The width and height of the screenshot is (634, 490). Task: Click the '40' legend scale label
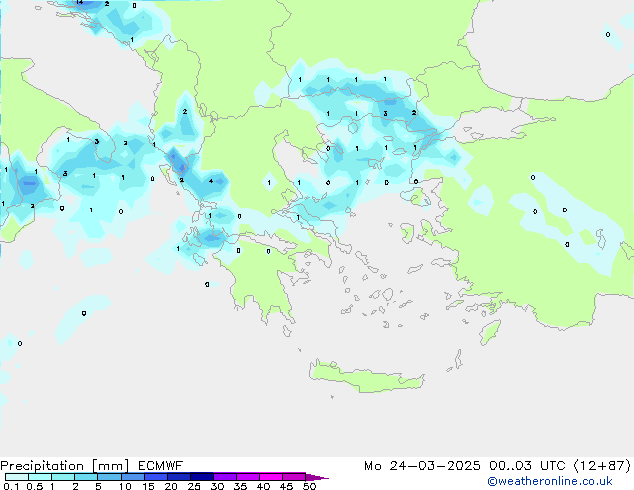(263, 486)
